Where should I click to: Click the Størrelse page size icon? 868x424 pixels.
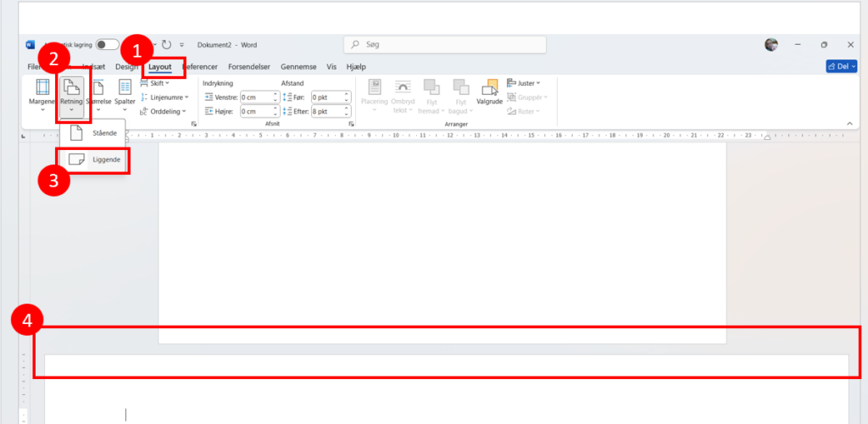[98, 87]
